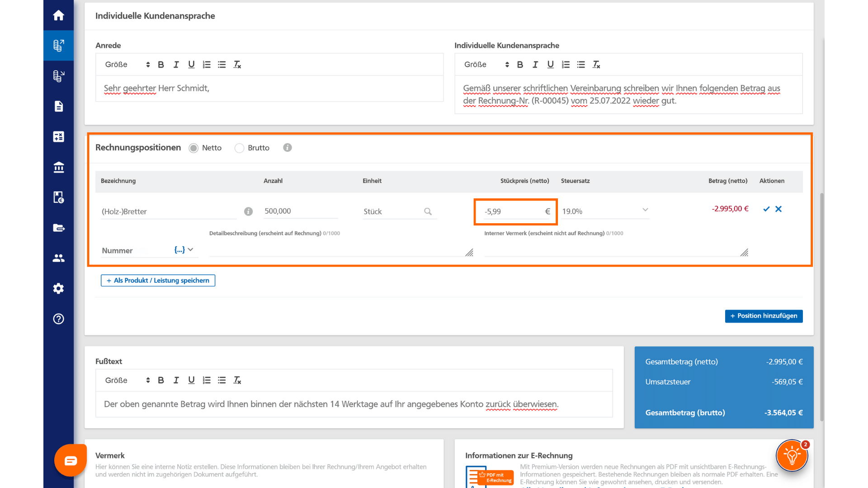Click page vertical scrollbar
Image resolution: width=868 pixels, height=488 pixels.
point(822,307)
